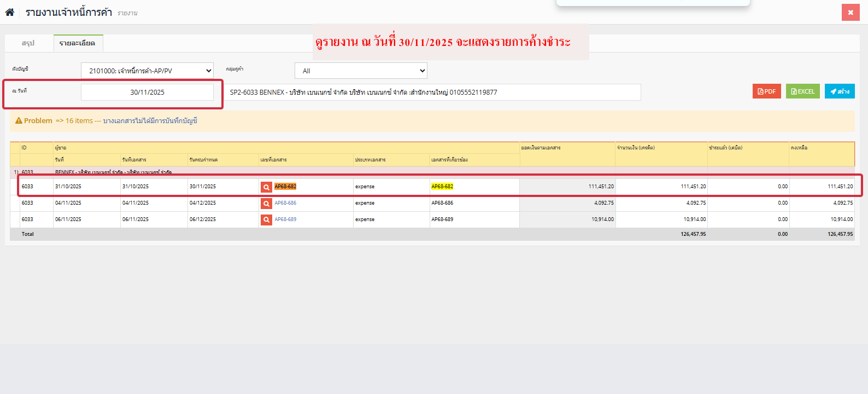Click the home icon in header
The height and width of the screenshot is (394, 868).
coord(10,12)
